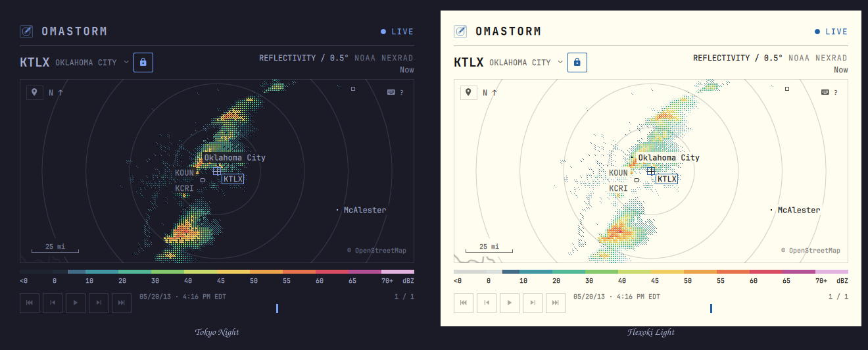
Task: Open the OpenStreetMap attribution link, Flexoki Light
Action: (811, 251)
